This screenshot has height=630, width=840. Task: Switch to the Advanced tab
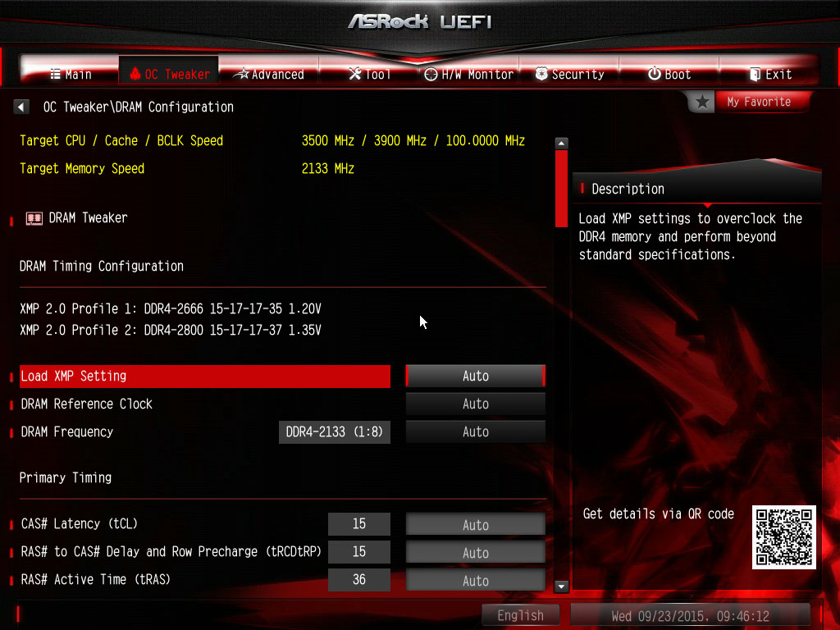tap(269, 74)
